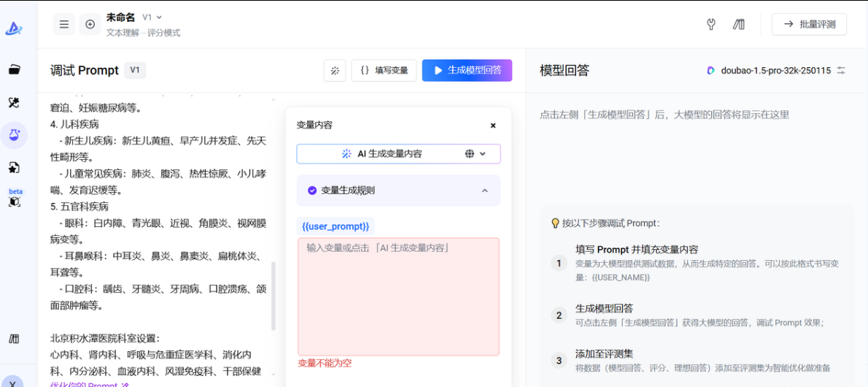Click the 填写变量 button
Viewport: 868px width, 387px height.
[x=384, y=70]
